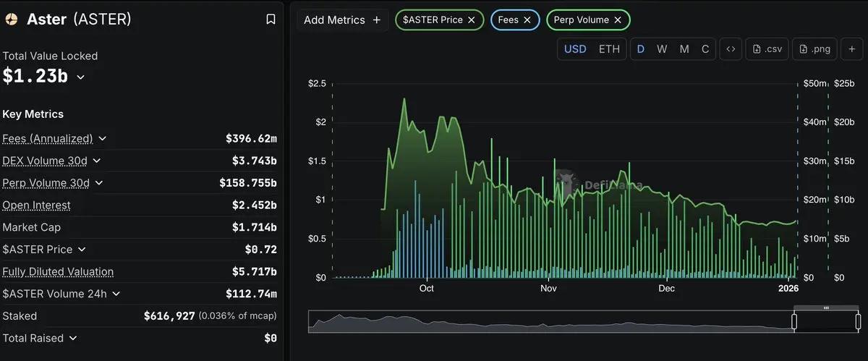
Task: Click the right handle of range slider
Action: [858, 322]
